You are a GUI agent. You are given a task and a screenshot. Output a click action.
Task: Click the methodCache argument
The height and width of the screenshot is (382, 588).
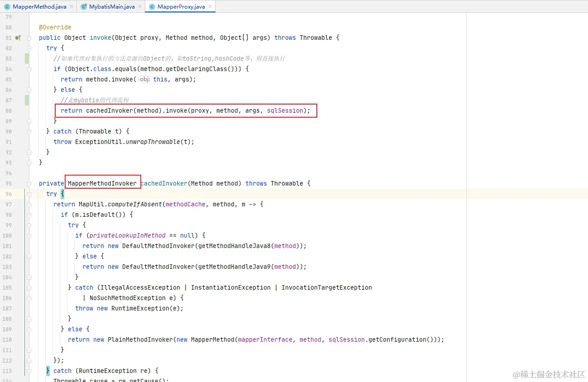(x=186, y=204)
